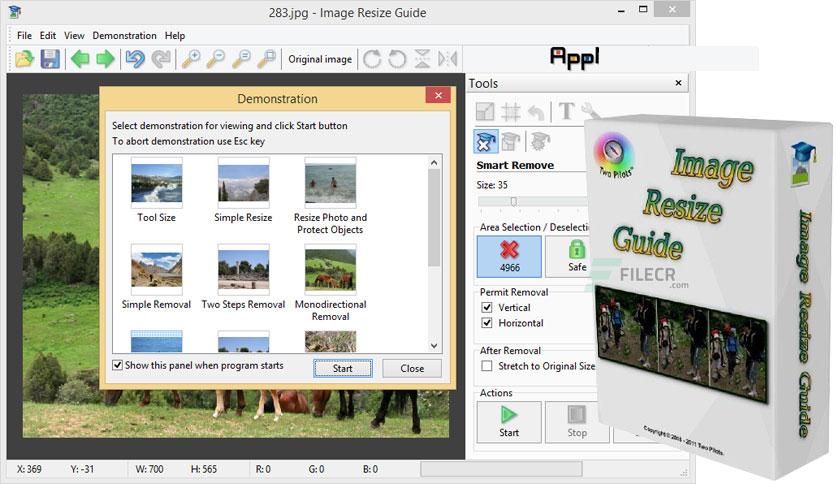Viewport: 836px width, 484px height.
Task: Click the demonstration list scroll down arrow
Action: coord(434,346)
